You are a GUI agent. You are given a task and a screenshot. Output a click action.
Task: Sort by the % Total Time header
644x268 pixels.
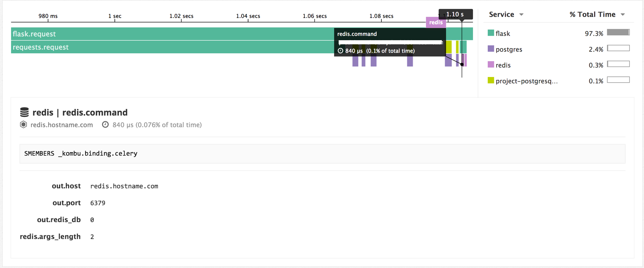click(x=592, y=14)
